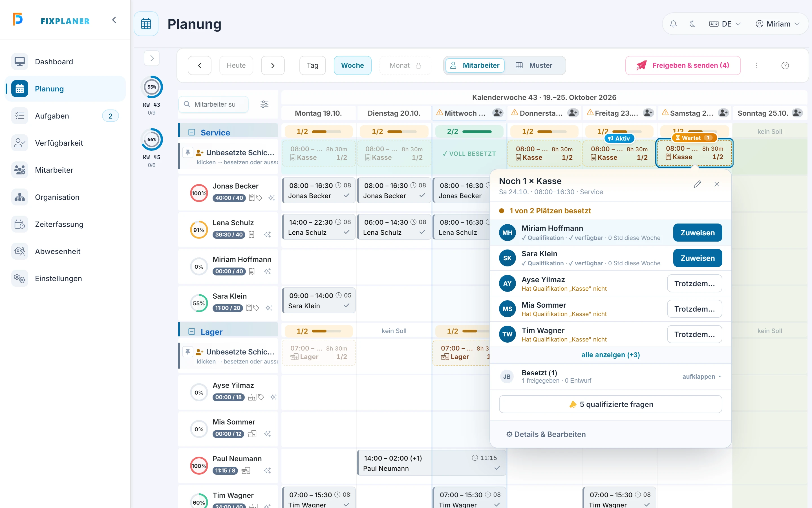
Task: Open the three-dot more options menu
Action: click(x=757, y=65)
